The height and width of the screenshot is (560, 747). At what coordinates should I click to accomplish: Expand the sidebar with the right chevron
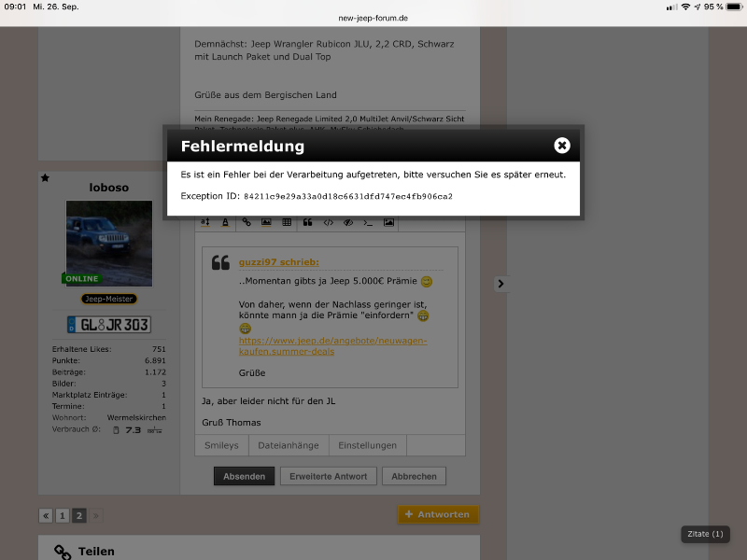pyautogui.click(x=500, y=284)
